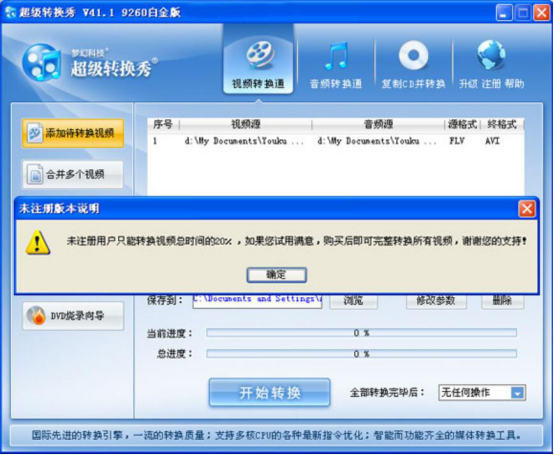Open the 视频转换通 film reel tab
The image size is (554, 455).
[259, 55]
